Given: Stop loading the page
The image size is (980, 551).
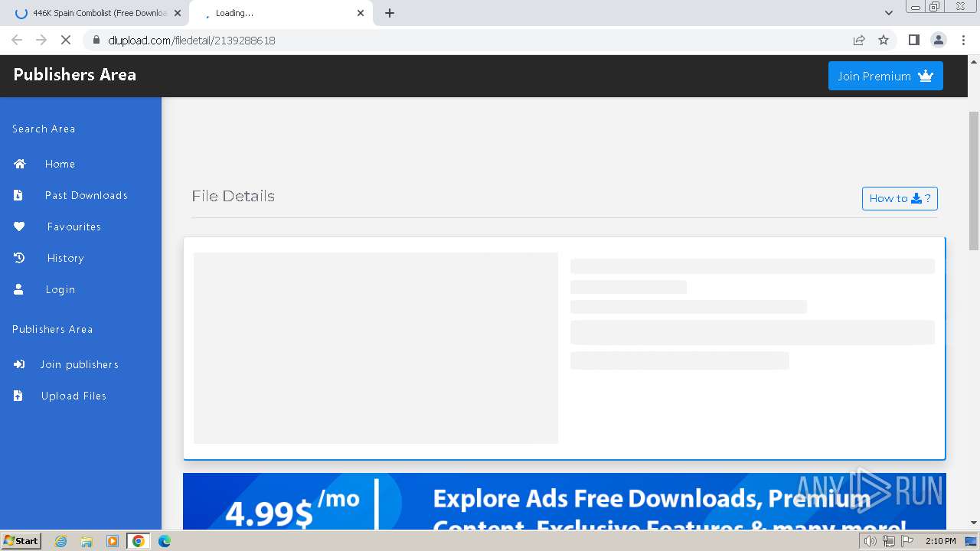Looking at the screenshot, I should tap(66, 40).
